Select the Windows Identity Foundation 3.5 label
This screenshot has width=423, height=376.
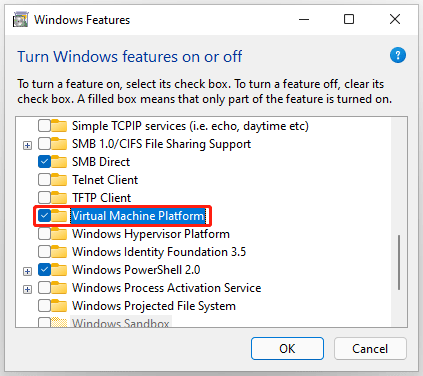[x=159, y=252]
